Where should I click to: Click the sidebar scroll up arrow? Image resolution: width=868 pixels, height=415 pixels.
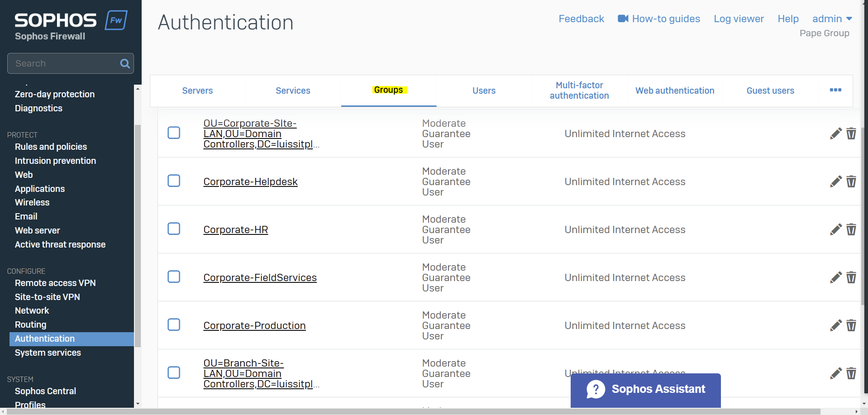[138, 88]
